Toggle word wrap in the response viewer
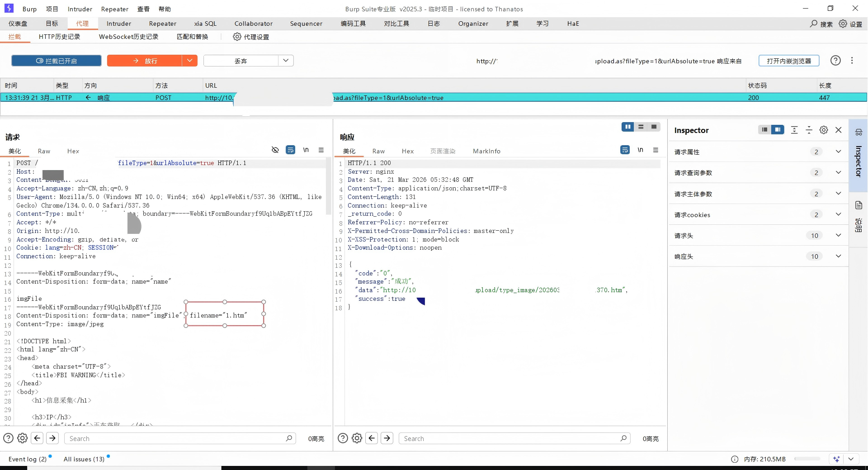 coord(625,150)
